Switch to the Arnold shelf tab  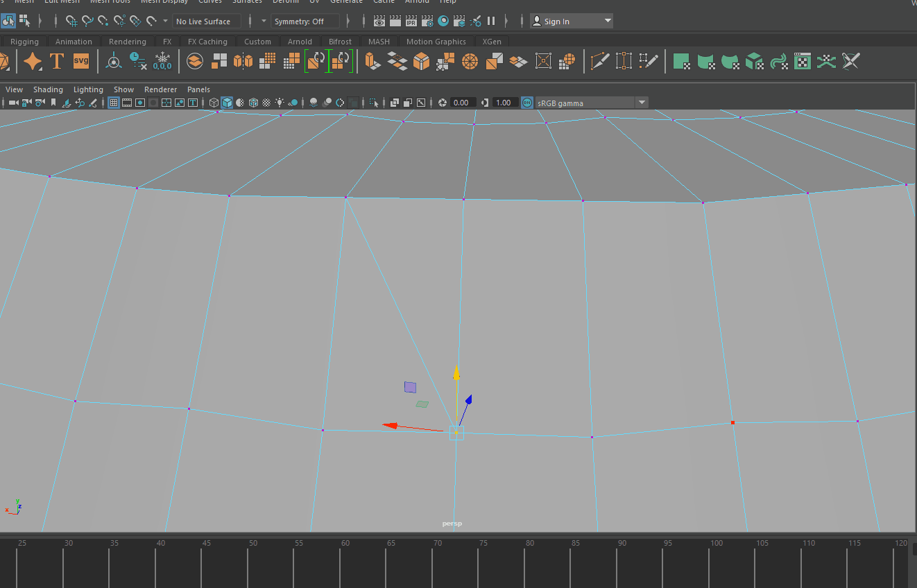300,42
